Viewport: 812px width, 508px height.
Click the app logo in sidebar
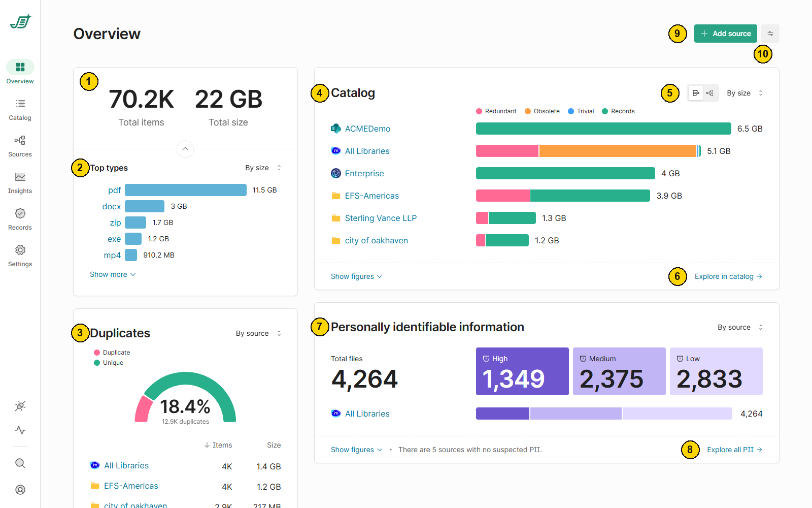pyautogui.click(x=21, y=21)
